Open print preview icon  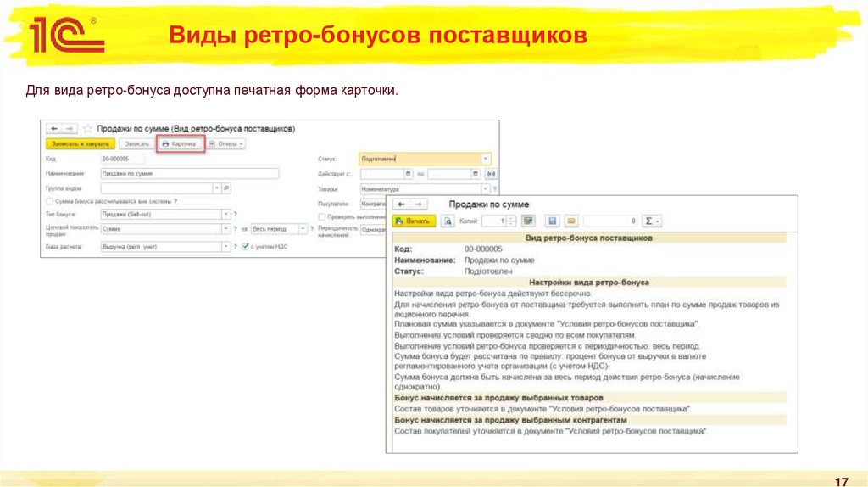[x=448, y=221]
